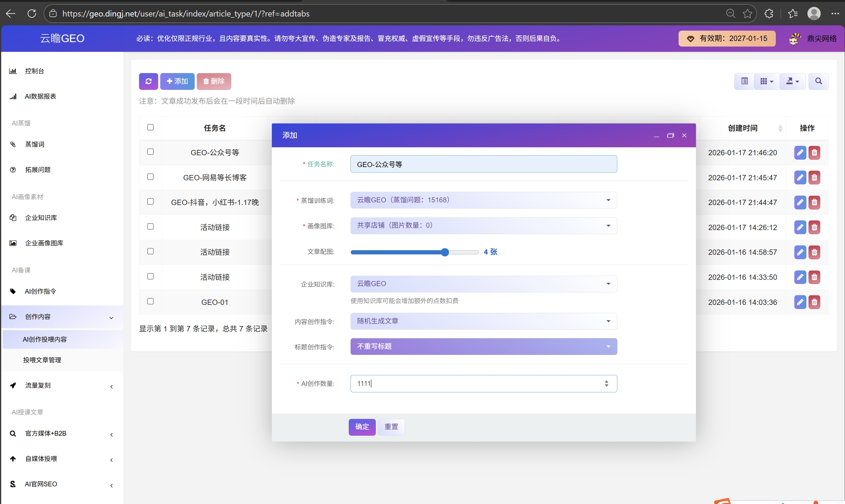
Task: Click the 有效期 2027-01-15 badge
Action: point(727,38)
